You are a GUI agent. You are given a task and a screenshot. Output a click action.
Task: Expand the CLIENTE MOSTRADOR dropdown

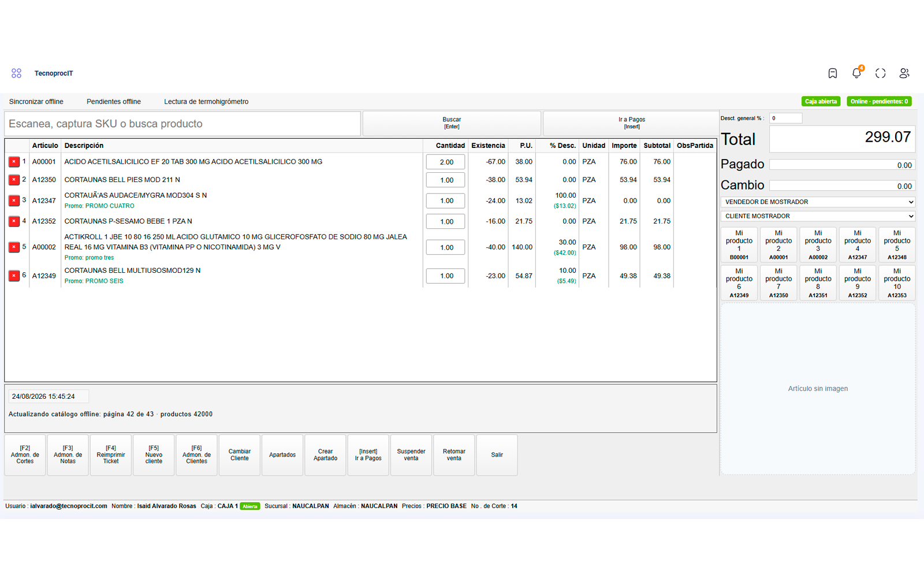(818, 216)
